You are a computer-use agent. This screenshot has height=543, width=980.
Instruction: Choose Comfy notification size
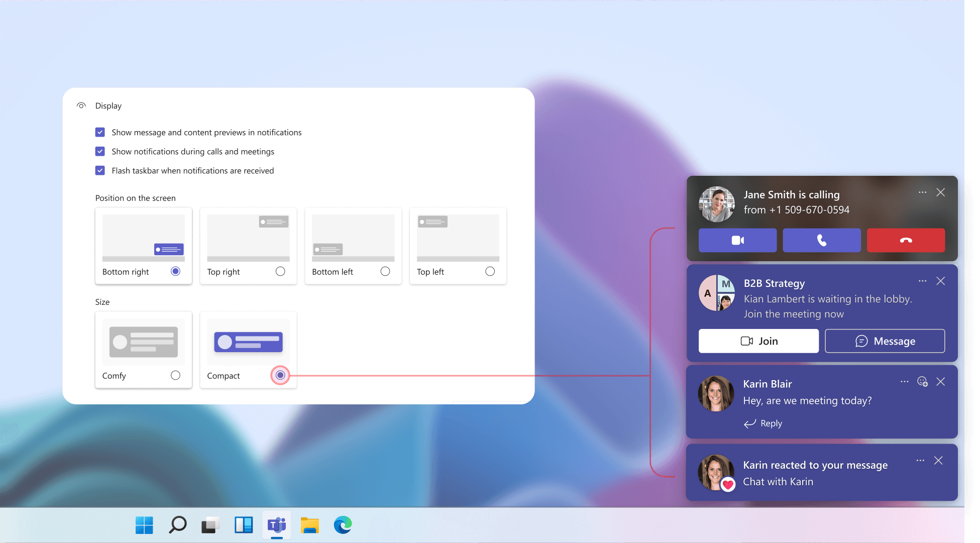(175, 375)
